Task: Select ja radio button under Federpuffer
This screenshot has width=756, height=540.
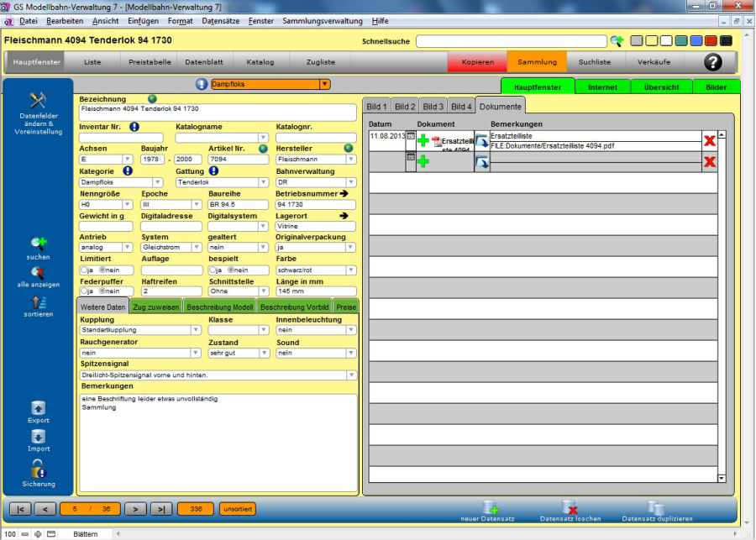Action: click(84, 291)
